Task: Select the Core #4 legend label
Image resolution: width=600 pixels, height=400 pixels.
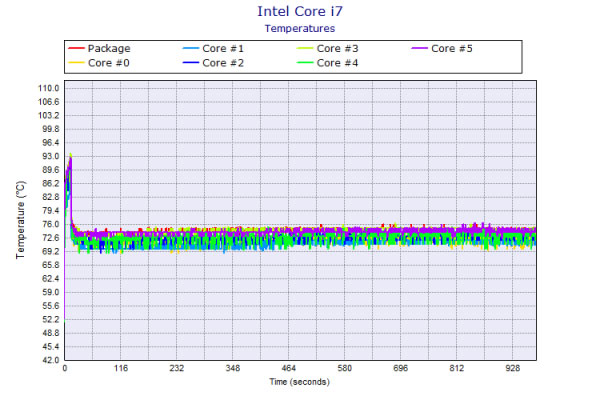Action: [337, 63]
